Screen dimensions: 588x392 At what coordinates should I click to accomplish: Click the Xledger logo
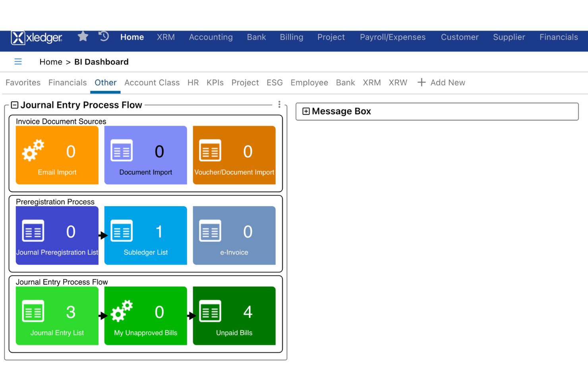pos(37,38)
